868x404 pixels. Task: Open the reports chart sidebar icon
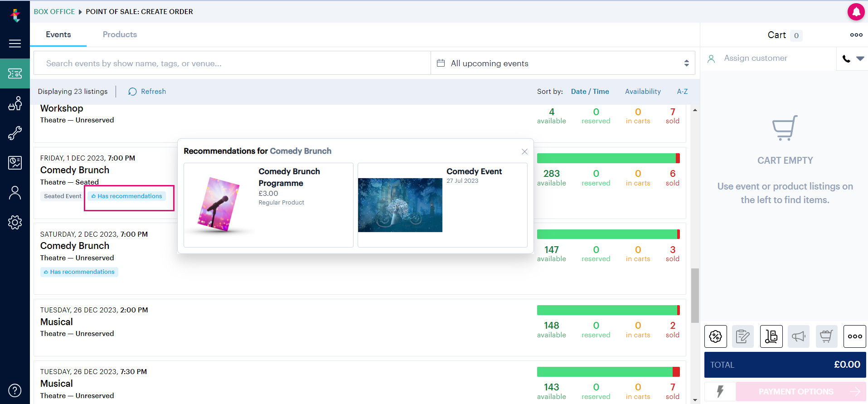point(15,163)
